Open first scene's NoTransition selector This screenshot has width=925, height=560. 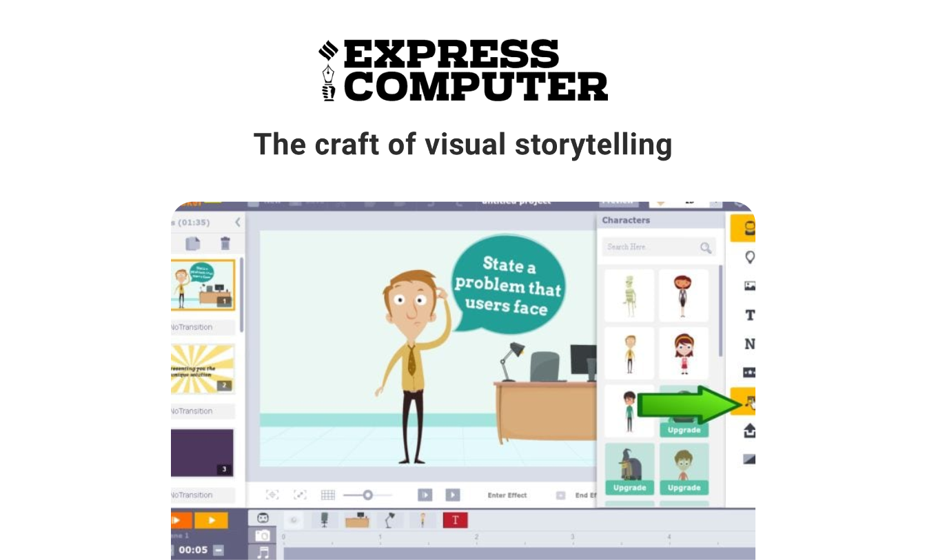click(x=203, y=327)
